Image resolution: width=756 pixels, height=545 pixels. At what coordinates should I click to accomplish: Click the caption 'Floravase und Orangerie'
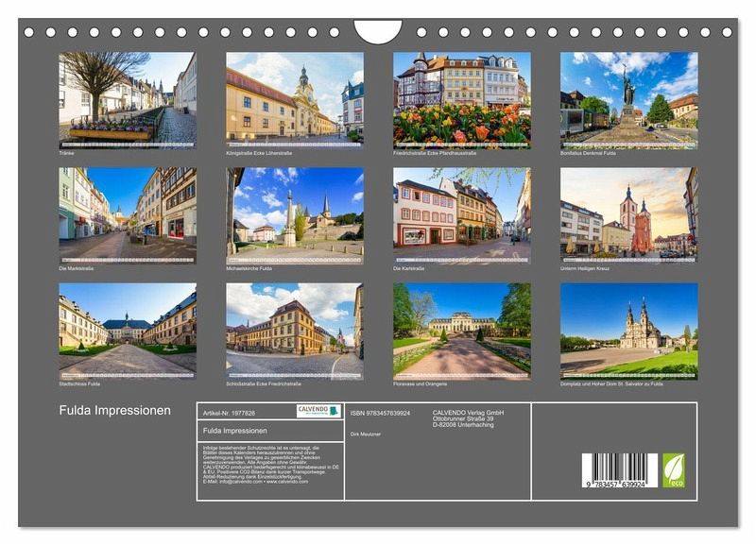point(420,384)
